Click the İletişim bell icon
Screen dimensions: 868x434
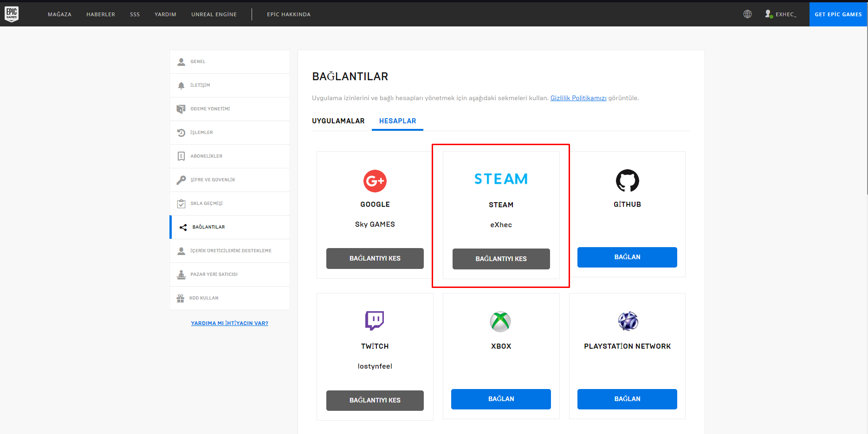(181, 85)
